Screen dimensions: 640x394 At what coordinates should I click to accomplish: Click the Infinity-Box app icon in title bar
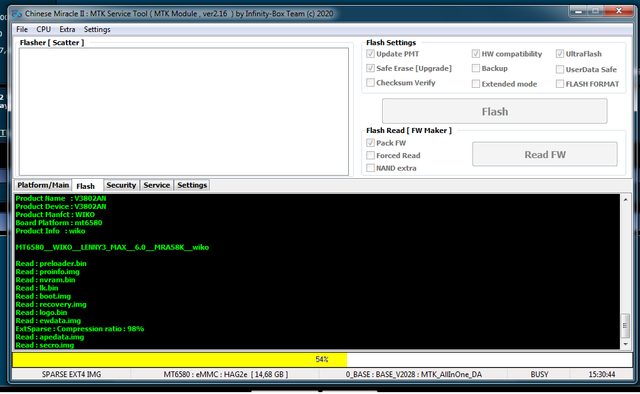(x=17, y=14)
